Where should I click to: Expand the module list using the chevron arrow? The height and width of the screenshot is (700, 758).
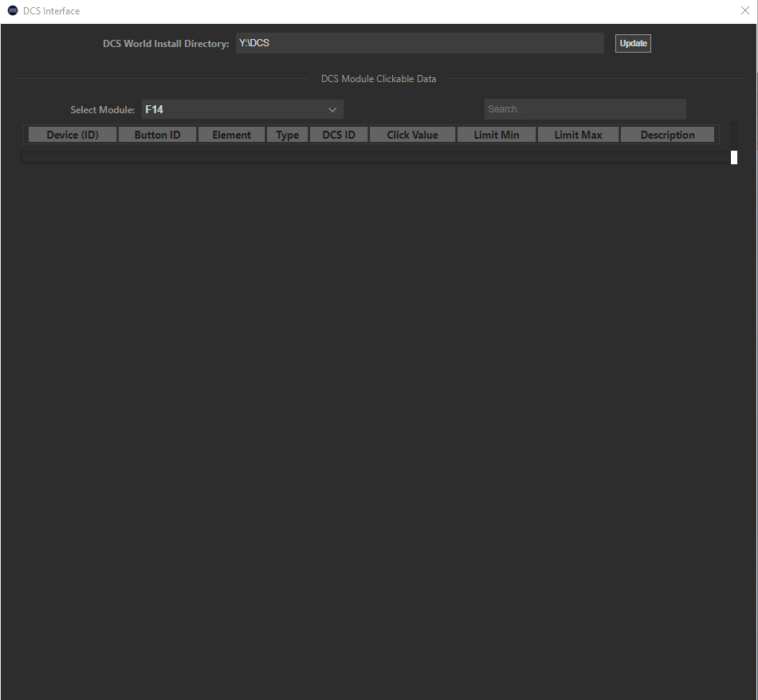pyautogui.click(x=332, y=109)
